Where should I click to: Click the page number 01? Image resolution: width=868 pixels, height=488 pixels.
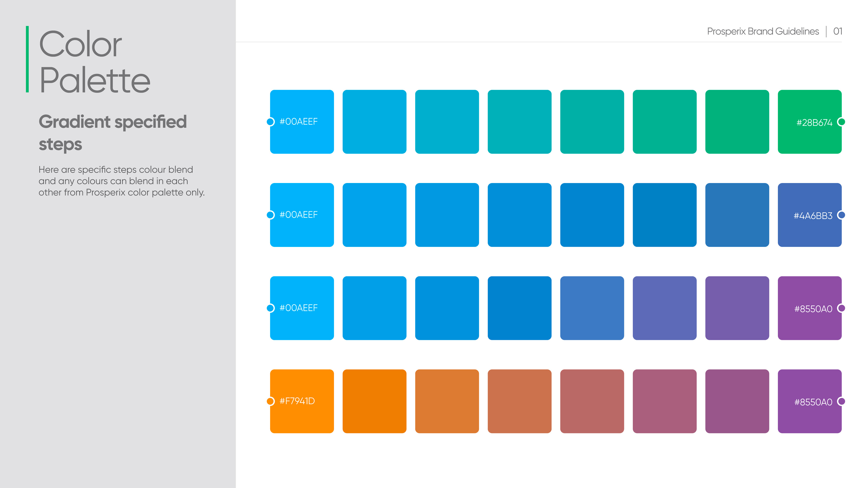coord(838,31)
